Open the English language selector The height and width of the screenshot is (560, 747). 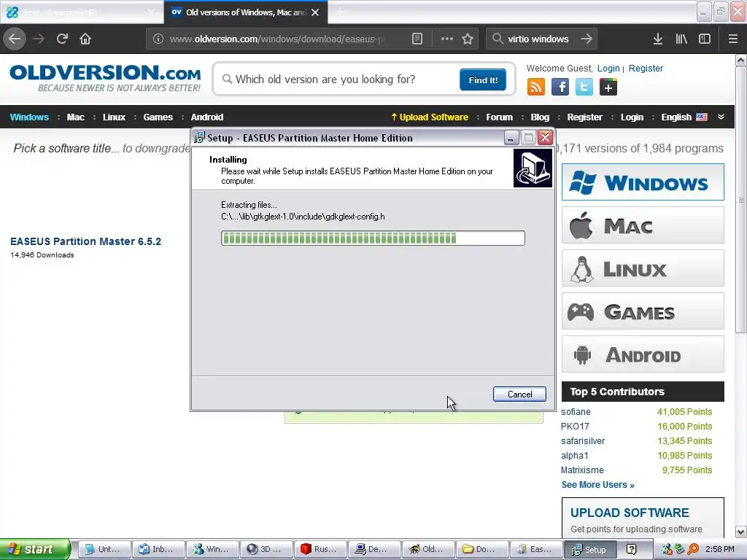pyautogui.click(x=684, y=117)
